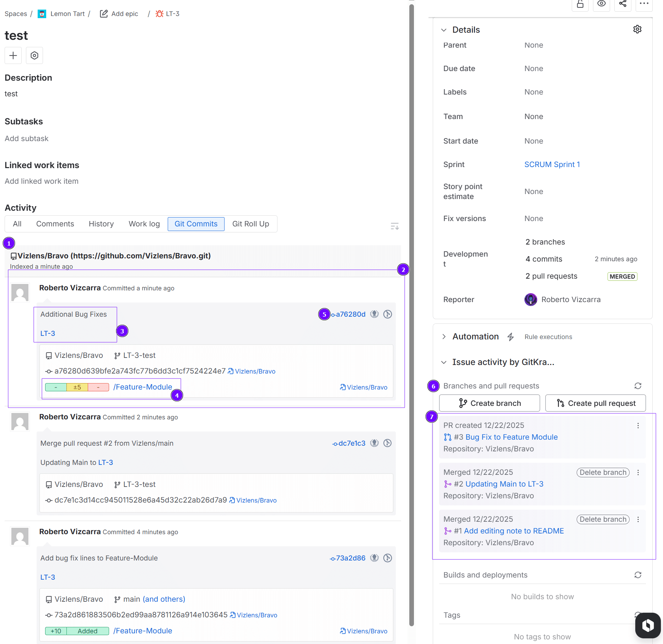
Task: Open the more actions ellipsis menu
Action: pyautogui.click(x=644, y=4)
